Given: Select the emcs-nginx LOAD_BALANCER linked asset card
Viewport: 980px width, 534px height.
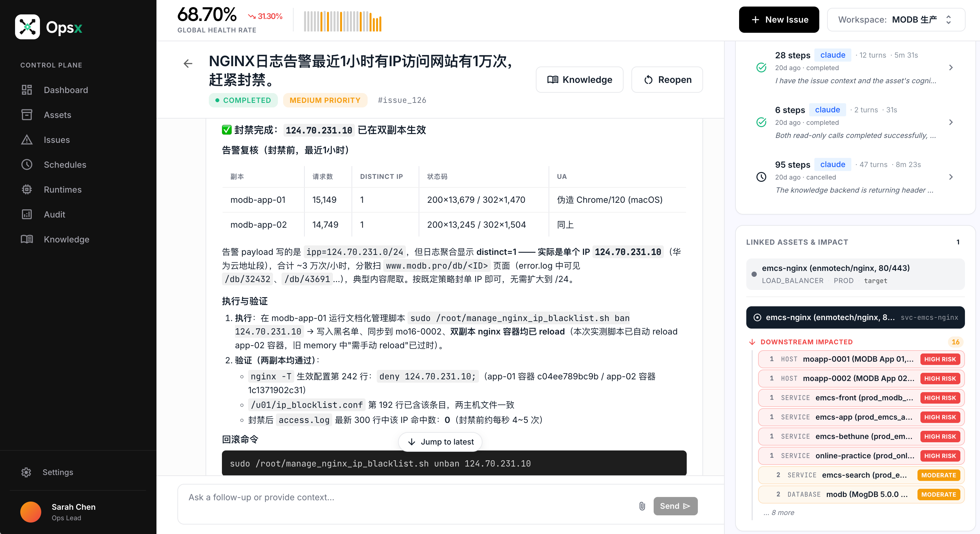Looking at the screenshot, I should pyautogui.click(x=855, y=274).
